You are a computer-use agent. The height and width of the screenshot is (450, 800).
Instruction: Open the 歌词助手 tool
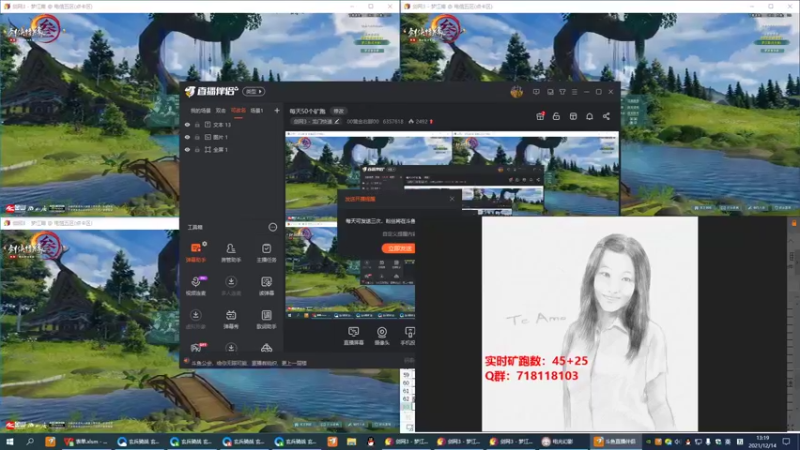266,319
